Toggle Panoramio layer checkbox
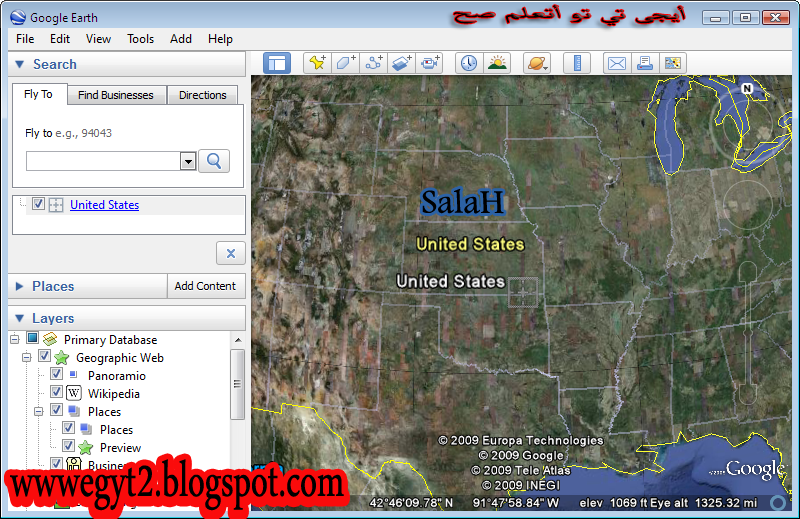The image size is (800, 519). point(57,374)
